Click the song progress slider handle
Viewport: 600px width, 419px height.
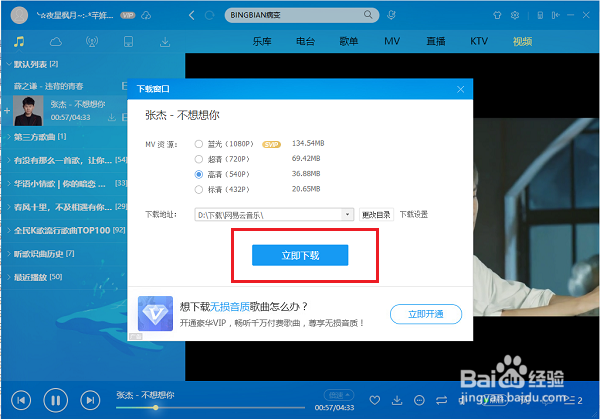click(x=155, y=408)
